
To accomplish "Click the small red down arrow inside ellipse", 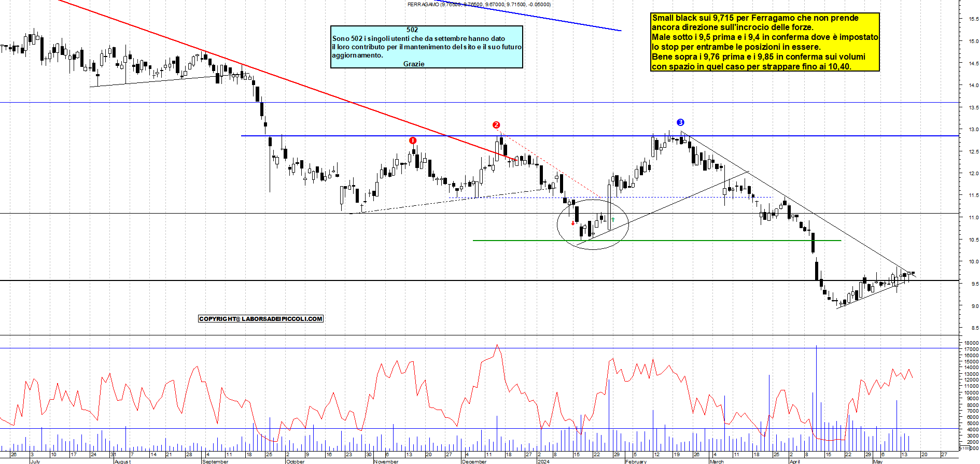I will pyautogui.click(x=573, y=223).
